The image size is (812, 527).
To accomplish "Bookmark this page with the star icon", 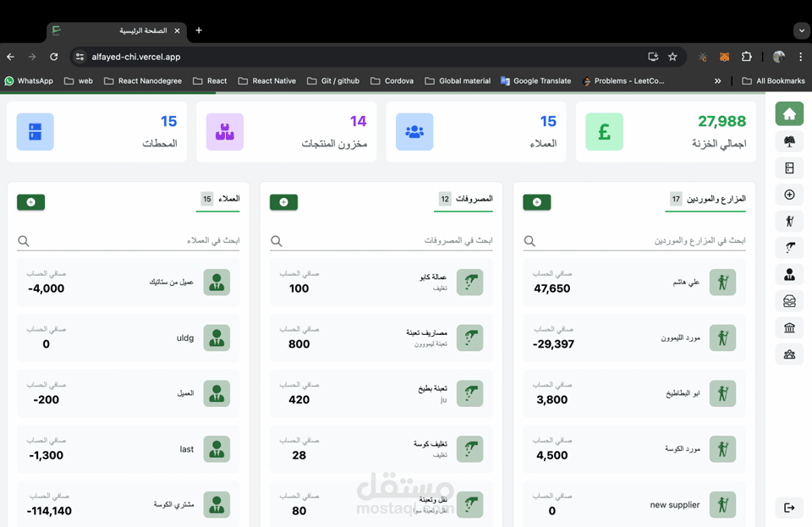I will pos(672,57).
